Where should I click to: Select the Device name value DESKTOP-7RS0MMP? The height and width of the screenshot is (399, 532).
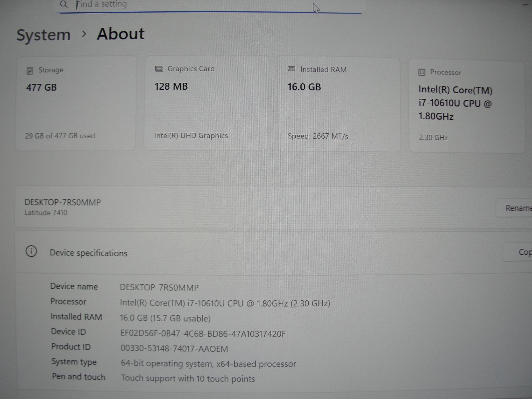tap(159, 288)
